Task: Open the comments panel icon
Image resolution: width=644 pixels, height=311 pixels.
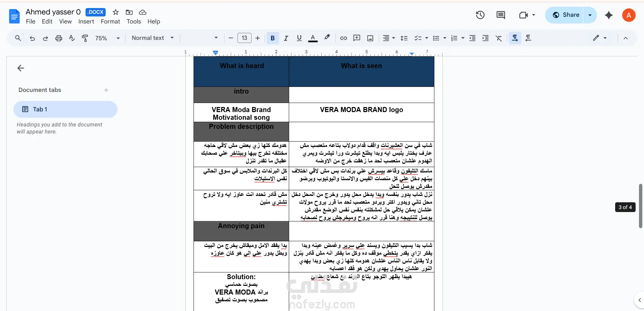Action: 500,15
